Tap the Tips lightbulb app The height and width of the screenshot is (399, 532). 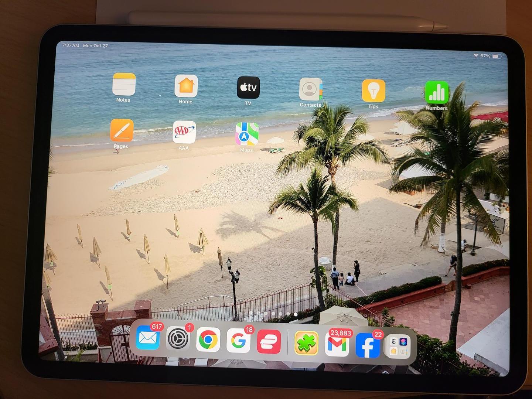[x=373, y=91]
